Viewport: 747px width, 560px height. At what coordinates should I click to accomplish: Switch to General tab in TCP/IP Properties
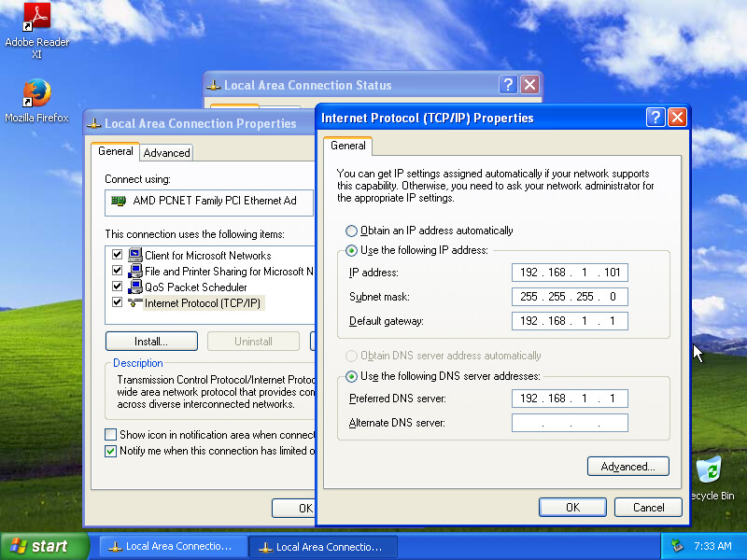pyautogui.click(x=347, y=146)
